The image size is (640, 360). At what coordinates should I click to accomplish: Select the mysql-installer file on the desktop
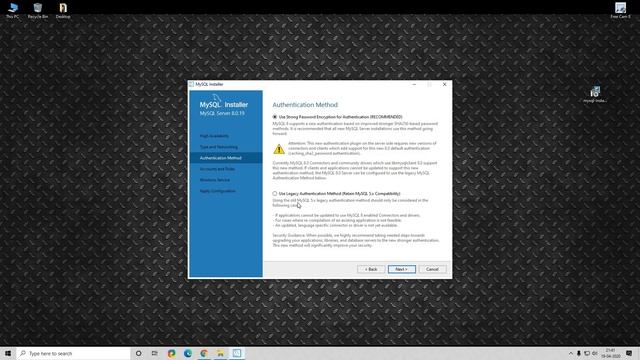point(595,94)
